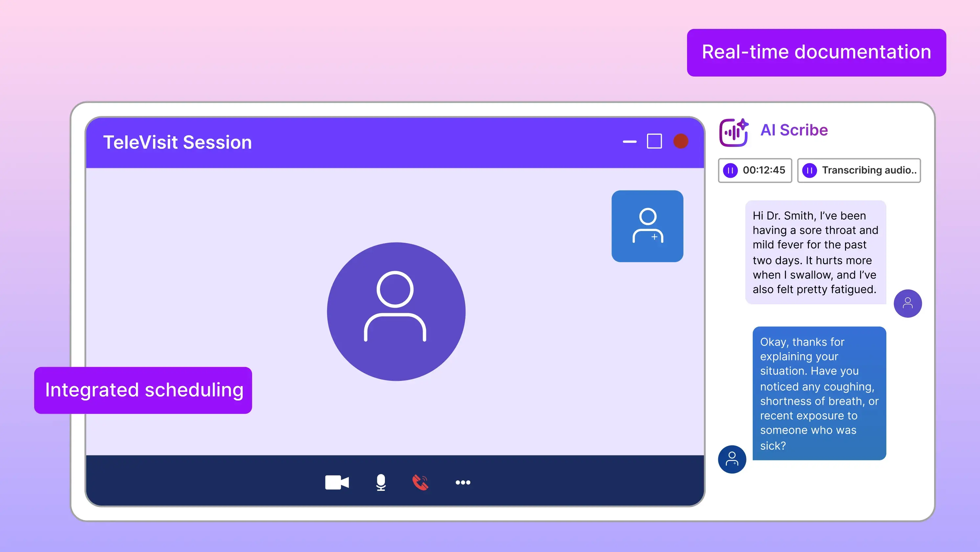Pause the Transcribing audio status
This screenshot has height=552, width=980.
pyautogui.click(x=809, y=170)
